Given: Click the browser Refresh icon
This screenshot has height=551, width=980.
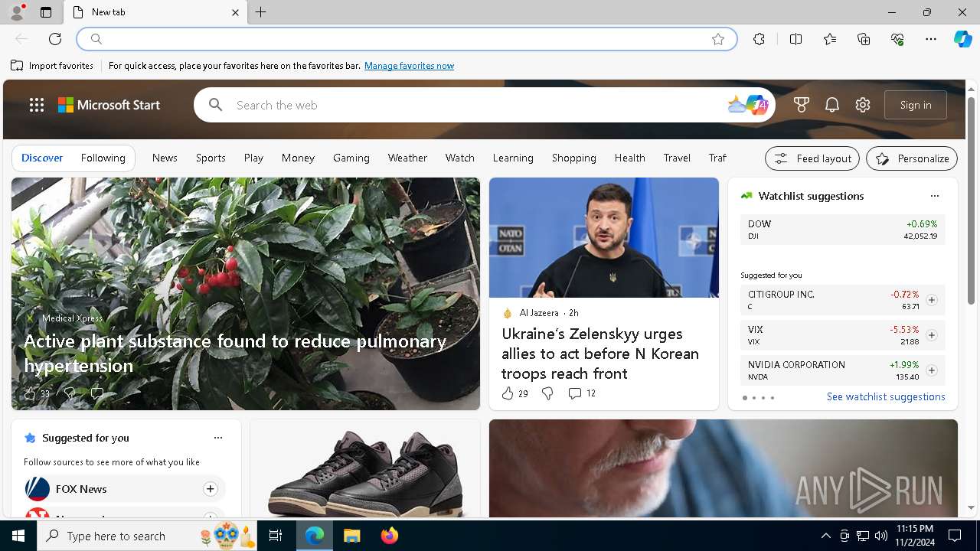Looking at the screenshot, I should tap(55, 39).
